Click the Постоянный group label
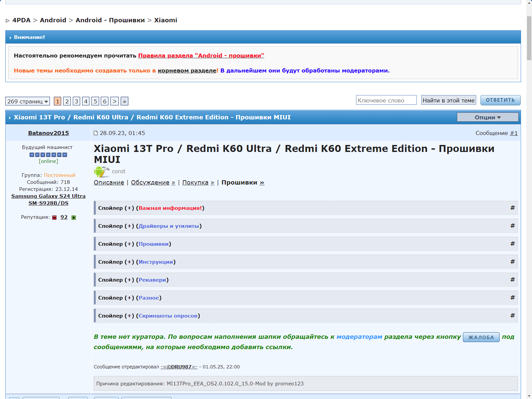 pyautogui.click(x=60, y=175)
